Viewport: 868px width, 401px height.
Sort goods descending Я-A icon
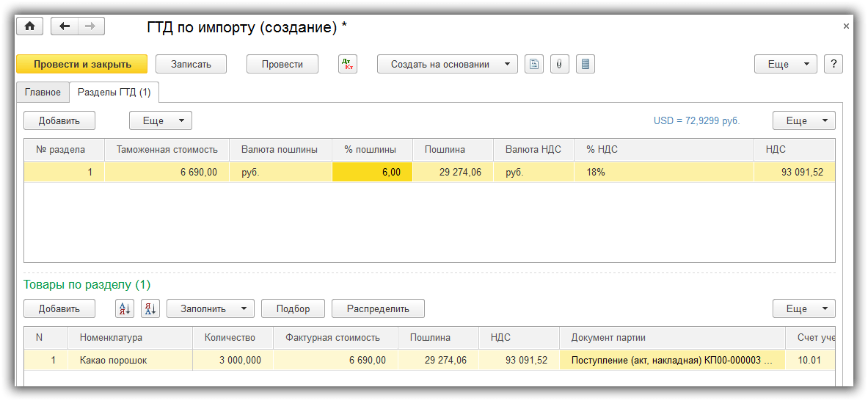pos(150,309)
